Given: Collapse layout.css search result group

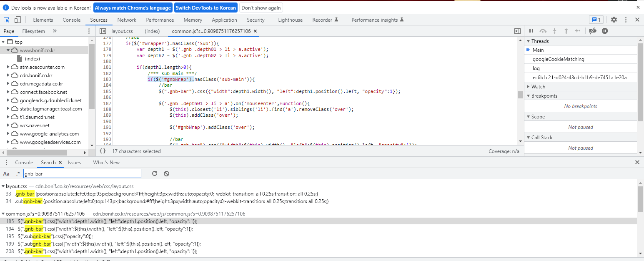Looking at the screenshot, I should [x=3, y=186].
